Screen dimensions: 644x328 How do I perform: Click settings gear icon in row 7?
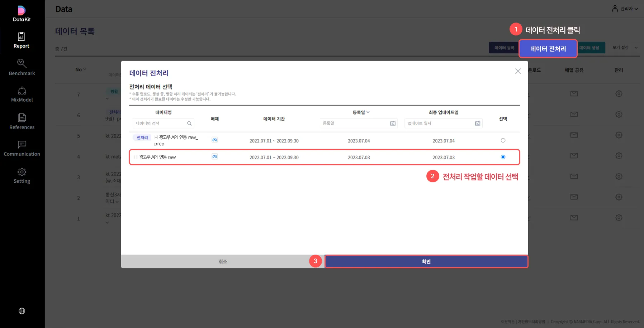619,94
